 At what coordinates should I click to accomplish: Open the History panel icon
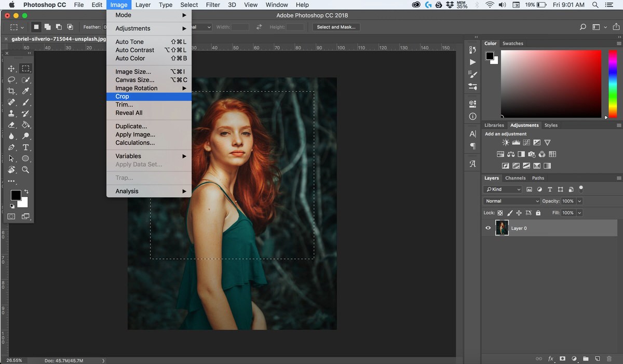[x=472, y=49]
